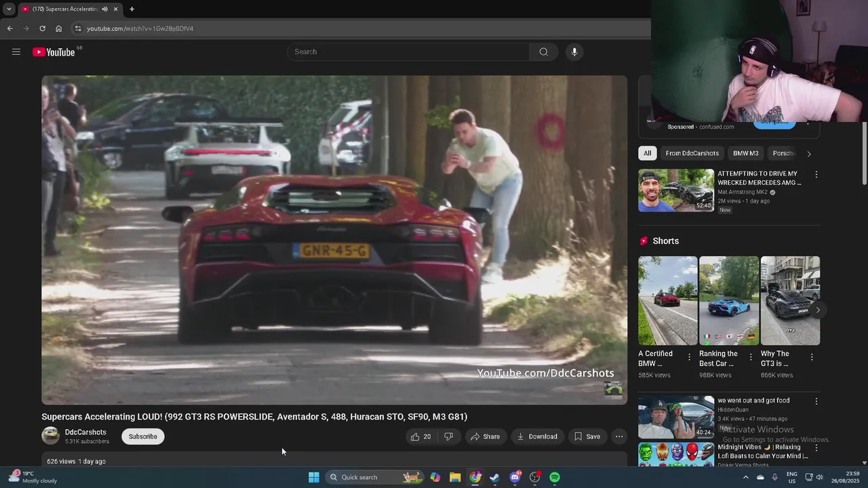Click the Mat Armstrong MK2 channel name
This screenshot has height=488, width=868.
tap(743, 192)
